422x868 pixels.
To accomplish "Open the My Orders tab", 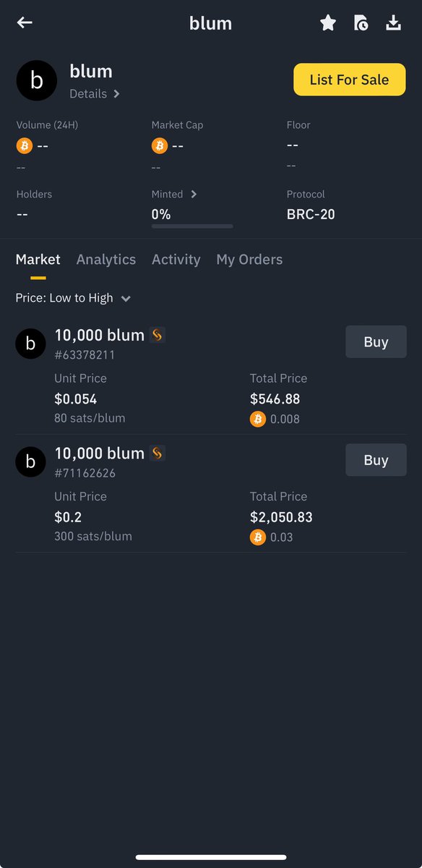I will coord(249,260).
